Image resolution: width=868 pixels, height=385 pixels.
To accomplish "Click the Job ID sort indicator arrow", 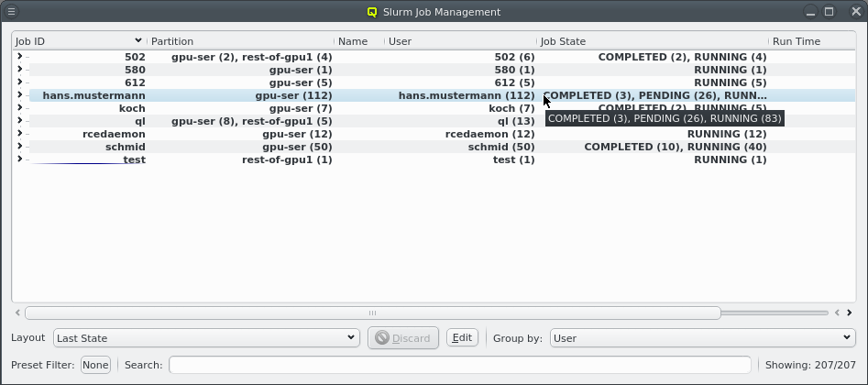I will [138, 40].
